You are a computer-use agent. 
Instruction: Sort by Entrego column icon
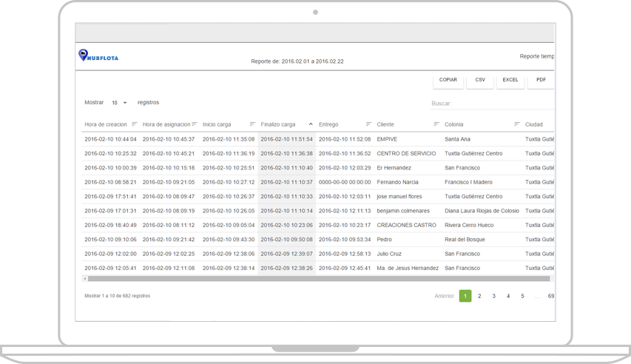pos(368,124)
